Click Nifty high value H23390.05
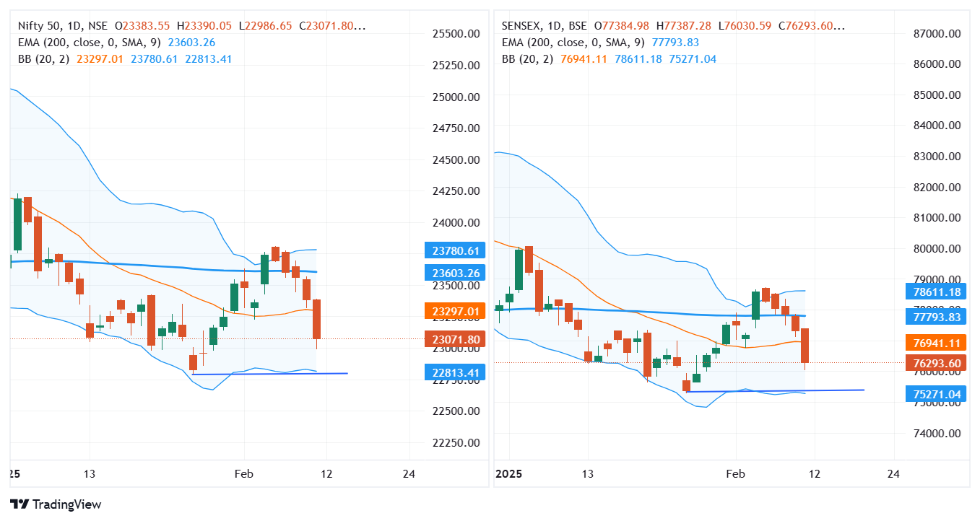980x521 pixels. (x=204, y=26)
